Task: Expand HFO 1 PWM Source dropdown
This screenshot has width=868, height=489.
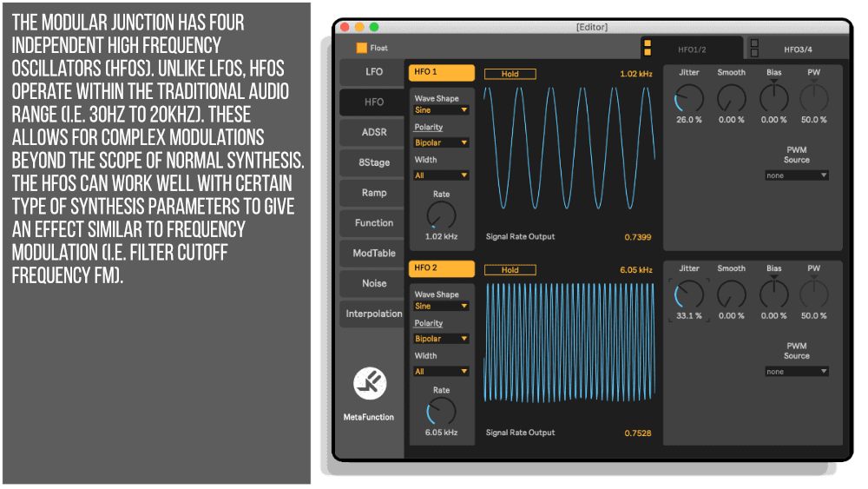Action: point(796,175)
